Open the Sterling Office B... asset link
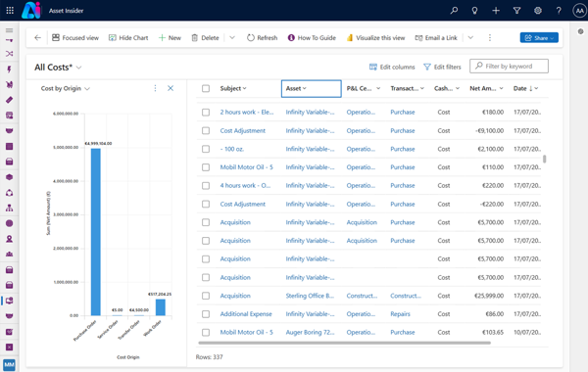The height and width of the screenshot is (372, 588). pyautogui.click(x=310, y=296)
